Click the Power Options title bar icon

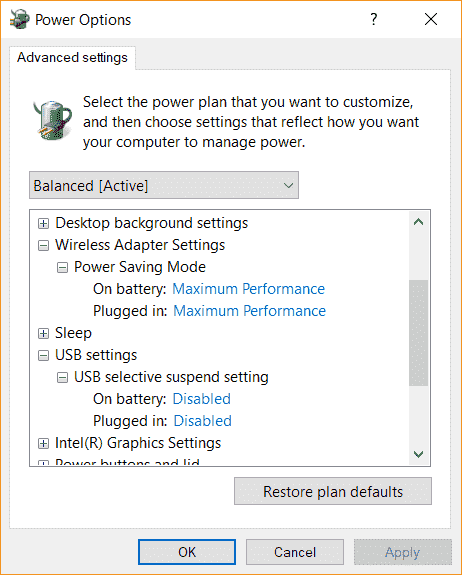(20, 19)
